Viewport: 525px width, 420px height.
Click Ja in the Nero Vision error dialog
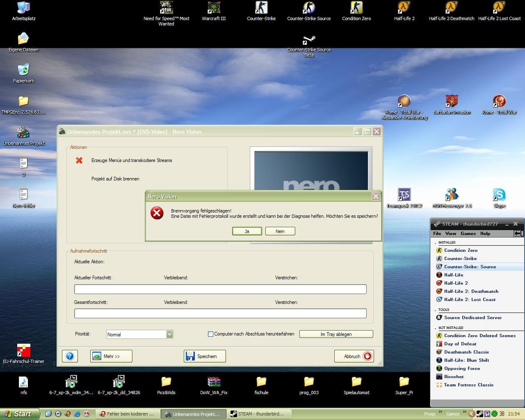pyautogui.click(x=247, y=231)
